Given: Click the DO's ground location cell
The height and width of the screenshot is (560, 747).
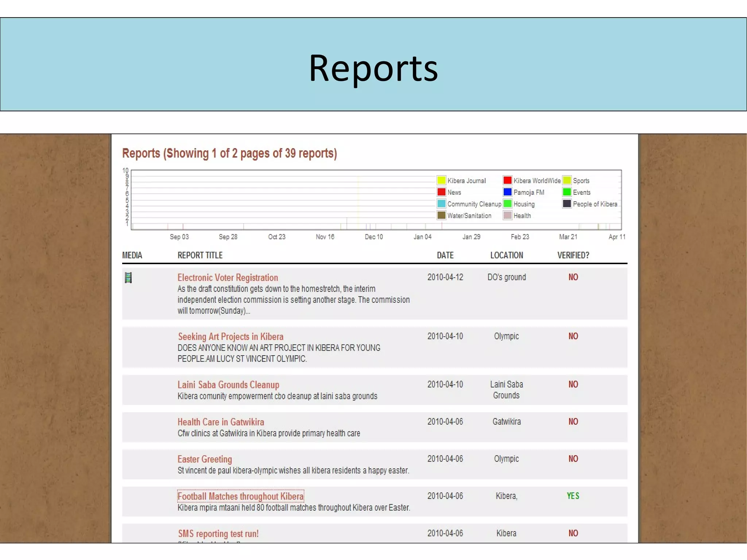Looking at the screenshot, I should (x=507, y=277).
